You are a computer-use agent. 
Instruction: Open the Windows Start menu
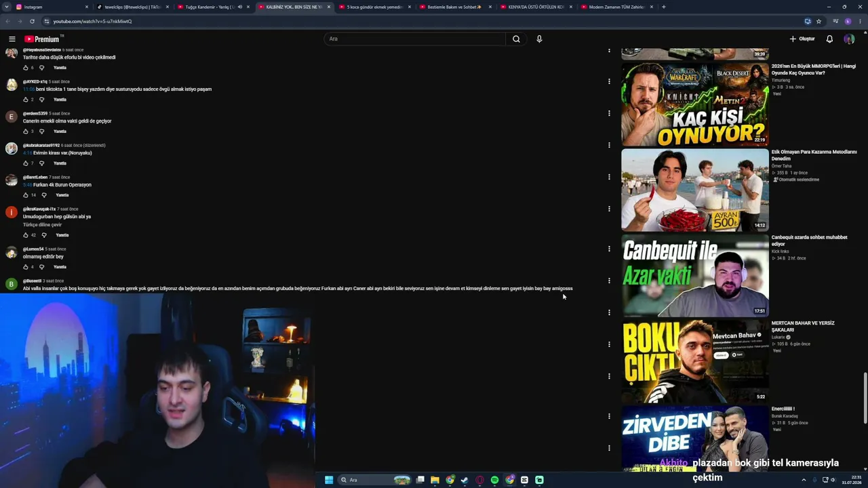(329, 480)
